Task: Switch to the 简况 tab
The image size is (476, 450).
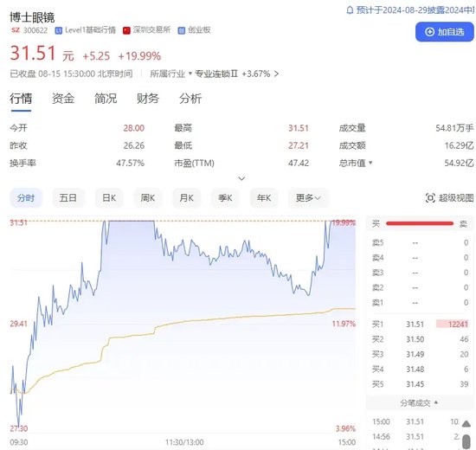Action: click(x=106, y=99)
